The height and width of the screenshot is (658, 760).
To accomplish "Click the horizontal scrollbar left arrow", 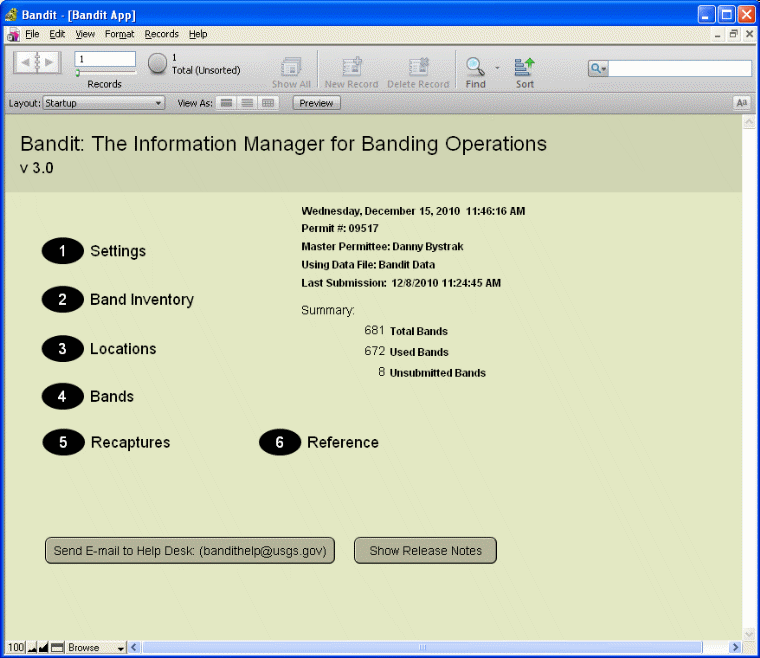I will point(134,647).
